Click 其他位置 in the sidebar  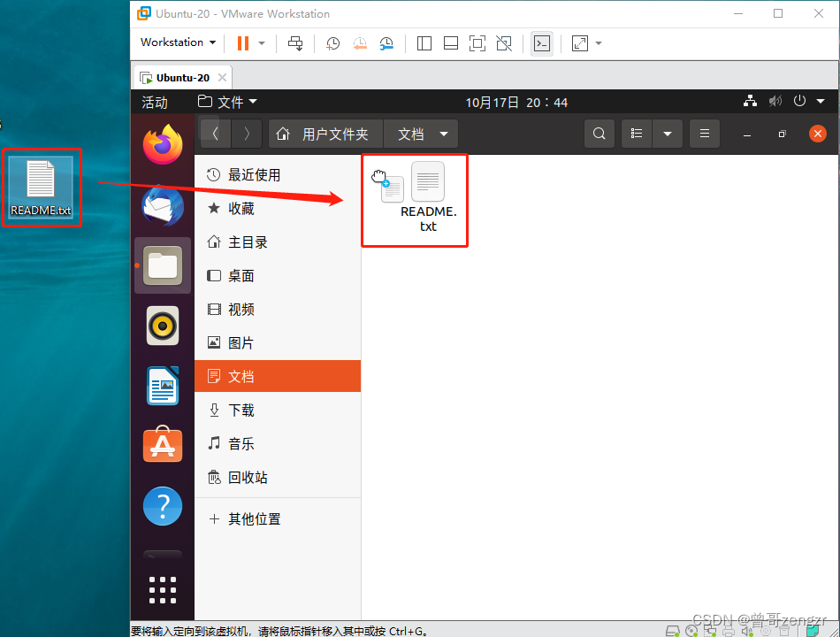click(x=254, y=518)
